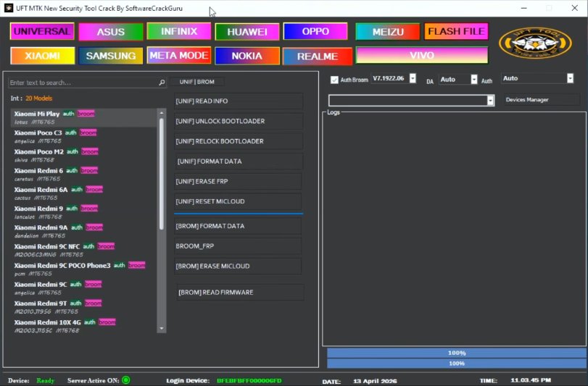
Task: Run [BROM] FORMAT DATA
Action: point(238,226)
